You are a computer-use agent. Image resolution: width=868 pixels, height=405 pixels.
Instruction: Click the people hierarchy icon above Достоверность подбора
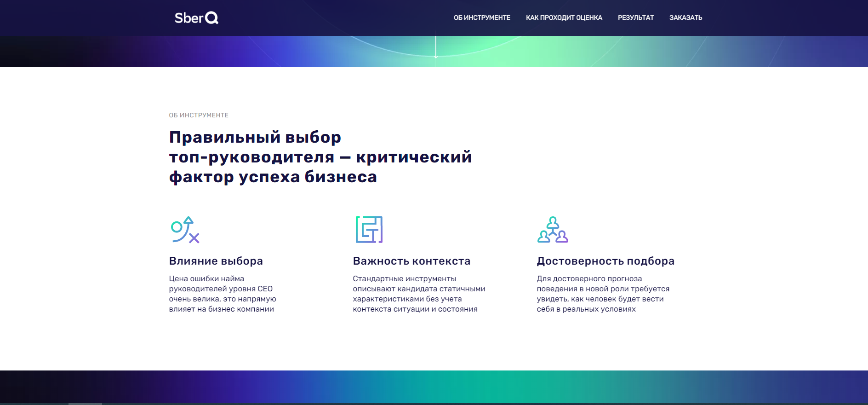click(553, 230)
